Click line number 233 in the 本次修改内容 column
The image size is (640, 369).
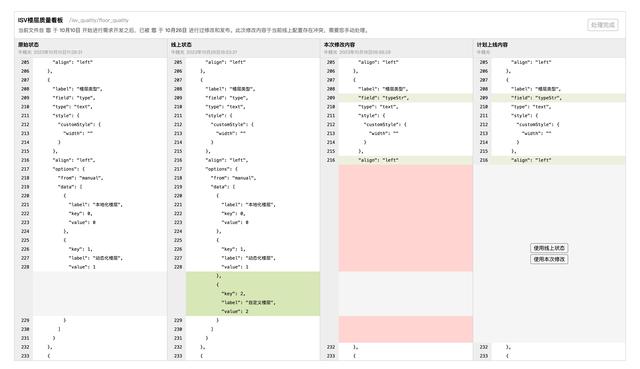331,356
